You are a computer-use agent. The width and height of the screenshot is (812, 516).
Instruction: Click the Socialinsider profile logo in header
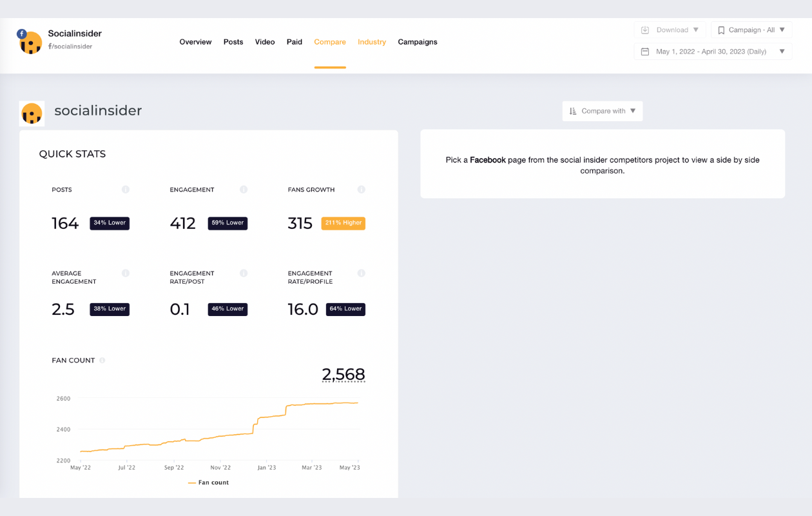30,43
